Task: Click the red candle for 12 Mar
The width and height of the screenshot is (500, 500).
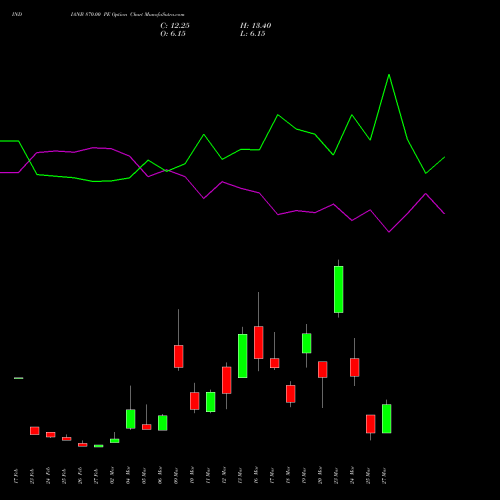Action: 227,380
